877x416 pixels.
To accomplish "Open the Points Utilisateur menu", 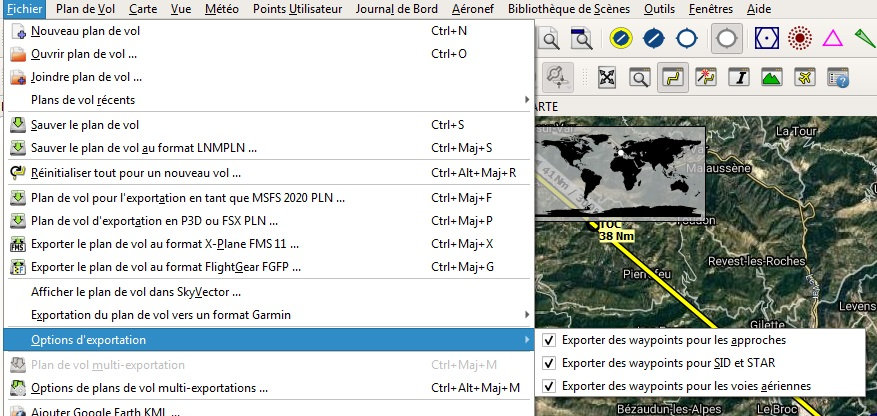I will (x=298, y=9).
